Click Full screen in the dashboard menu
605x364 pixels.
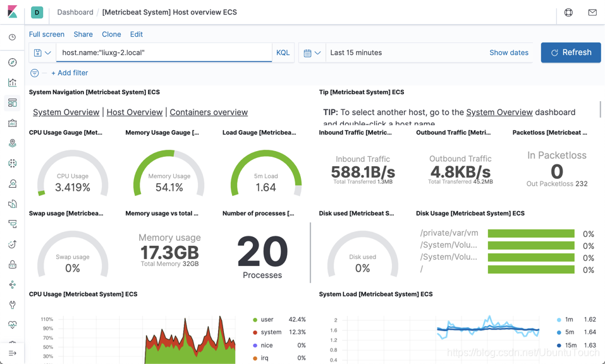point(47,34)
